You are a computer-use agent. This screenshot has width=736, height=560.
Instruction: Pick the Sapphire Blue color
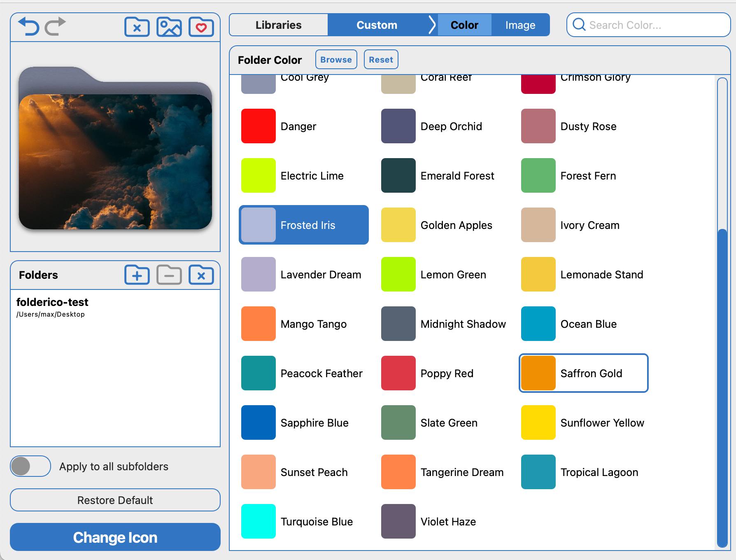coord(303,422)
